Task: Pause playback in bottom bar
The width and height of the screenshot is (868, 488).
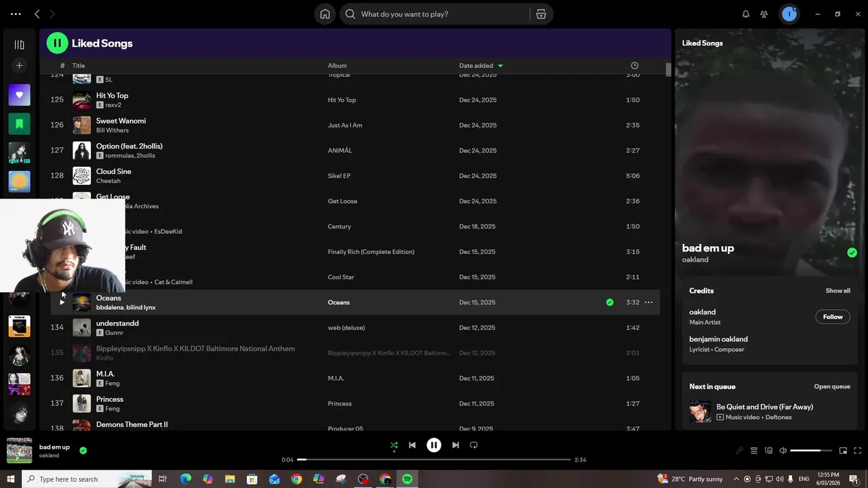Action: (434, 445)
